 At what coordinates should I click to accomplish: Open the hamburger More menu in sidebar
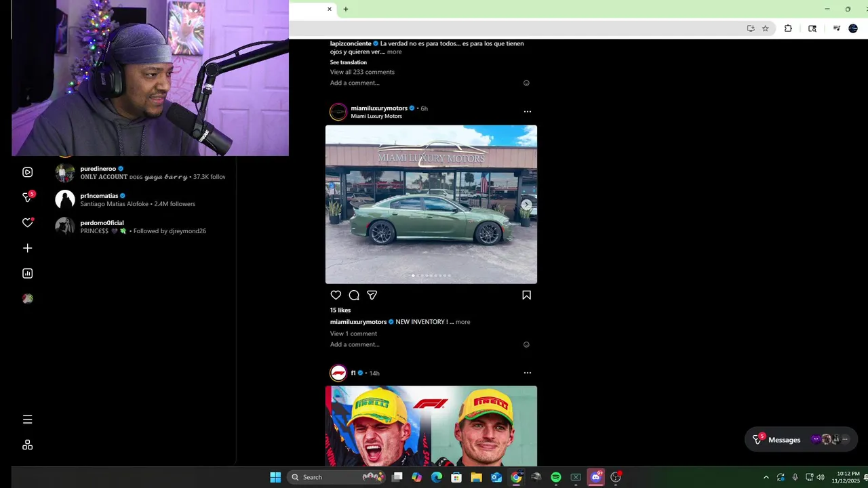tap(27, 420)
